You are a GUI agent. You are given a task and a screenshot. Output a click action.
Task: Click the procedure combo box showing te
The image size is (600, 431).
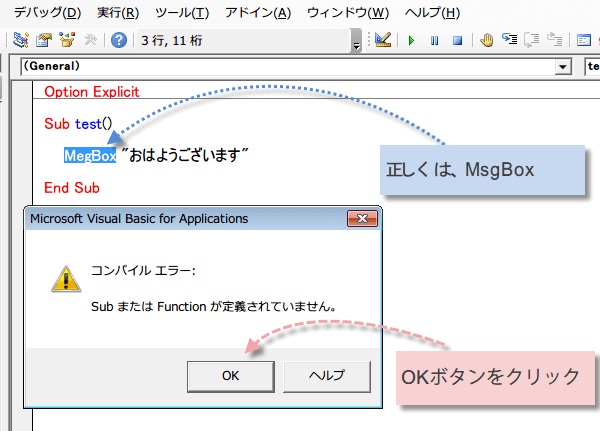click(592, 67)
